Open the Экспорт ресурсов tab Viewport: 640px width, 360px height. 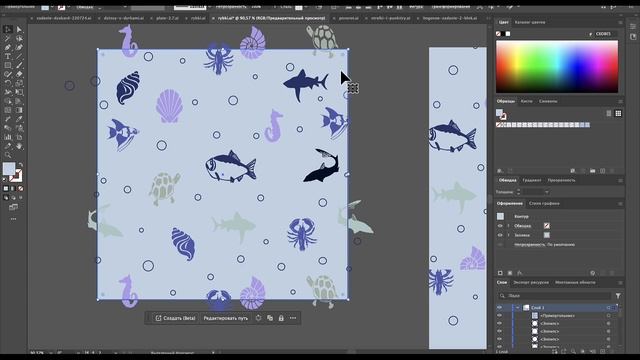(x=531, y=282)
